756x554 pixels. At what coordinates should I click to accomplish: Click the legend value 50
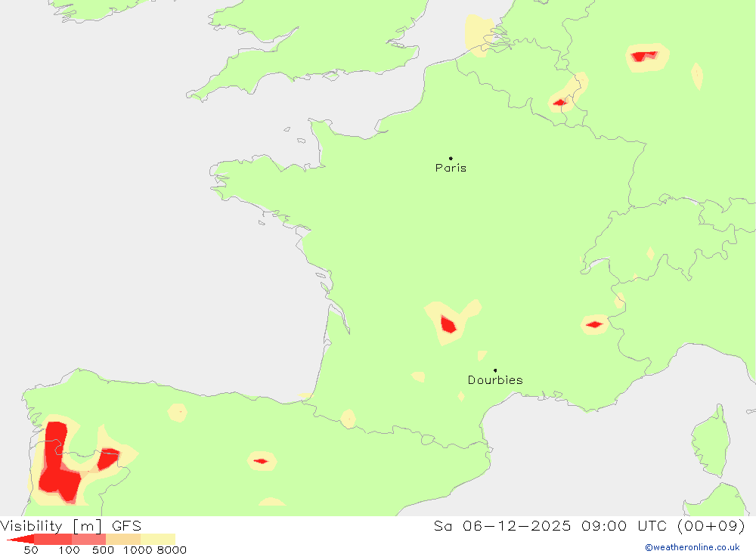point(31,549)
